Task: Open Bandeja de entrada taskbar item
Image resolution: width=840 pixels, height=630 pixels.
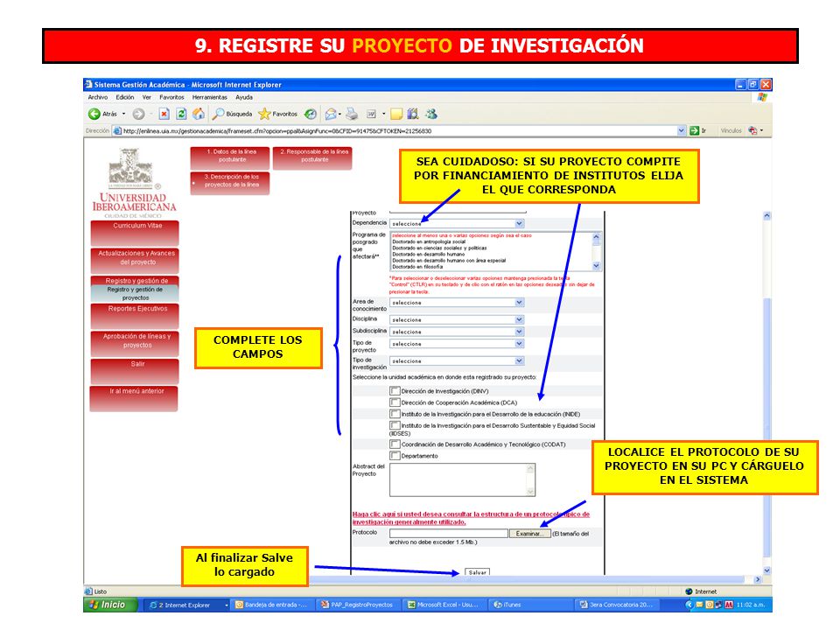Action: 273,605
